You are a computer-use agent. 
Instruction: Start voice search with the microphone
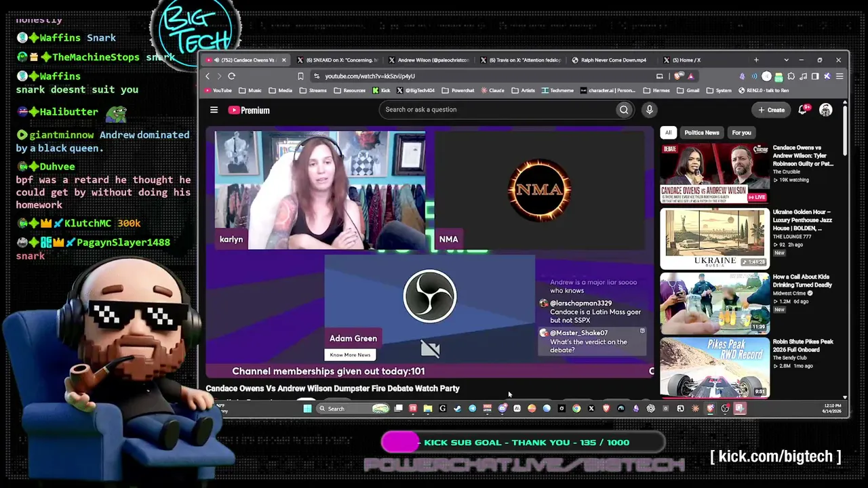[x=649, y=110]
